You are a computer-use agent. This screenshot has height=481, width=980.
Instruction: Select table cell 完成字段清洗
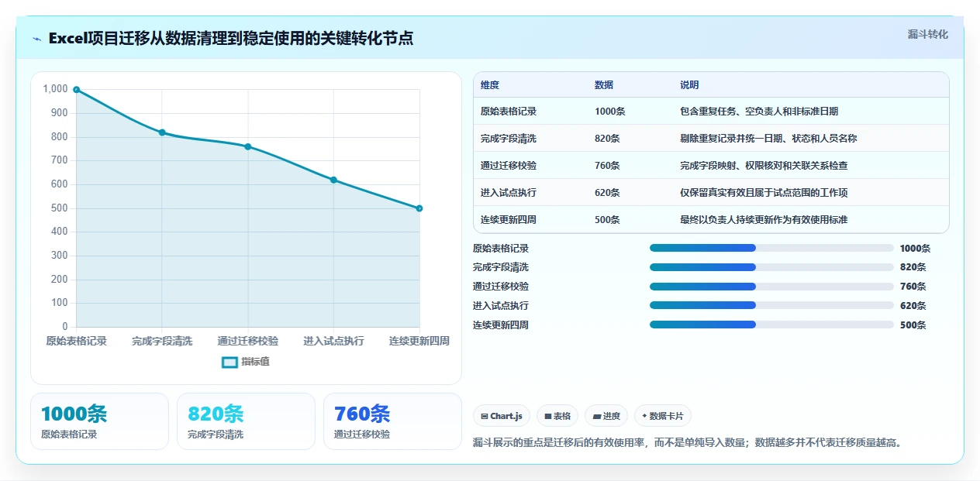pyautogui.click(x=509, y=139)
